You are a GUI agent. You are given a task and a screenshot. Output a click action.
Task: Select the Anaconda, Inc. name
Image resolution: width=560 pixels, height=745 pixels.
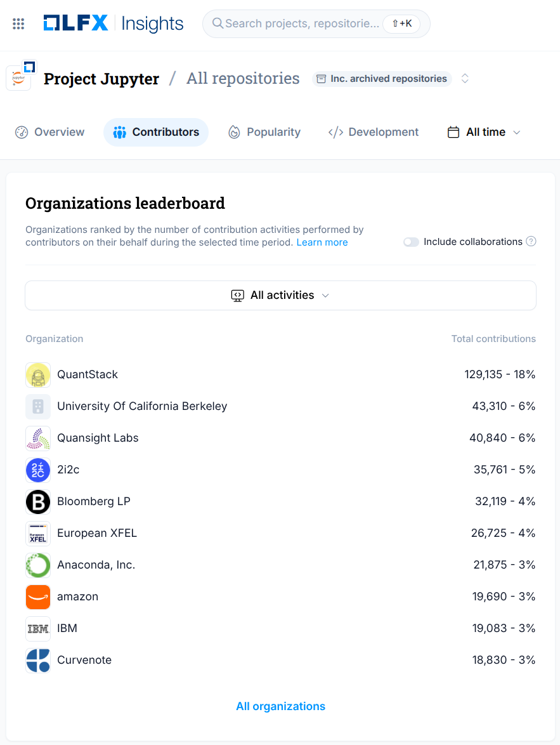(96, 565)
